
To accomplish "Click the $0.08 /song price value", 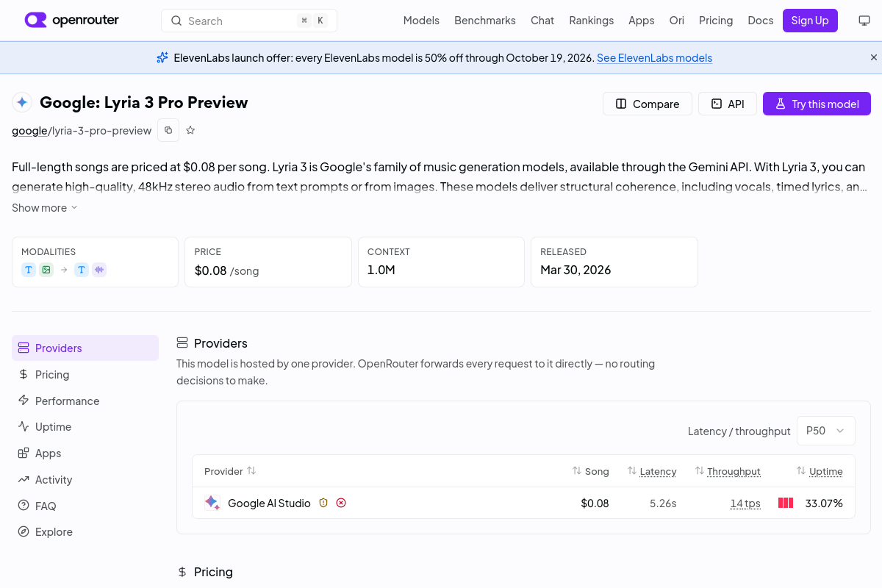I will pos(226,270).
